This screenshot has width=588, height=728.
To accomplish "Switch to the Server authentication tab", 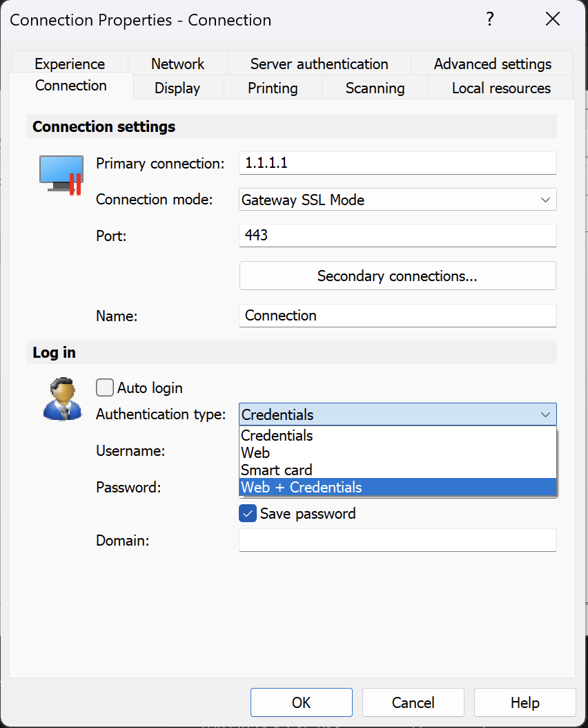I will point(318,64).
